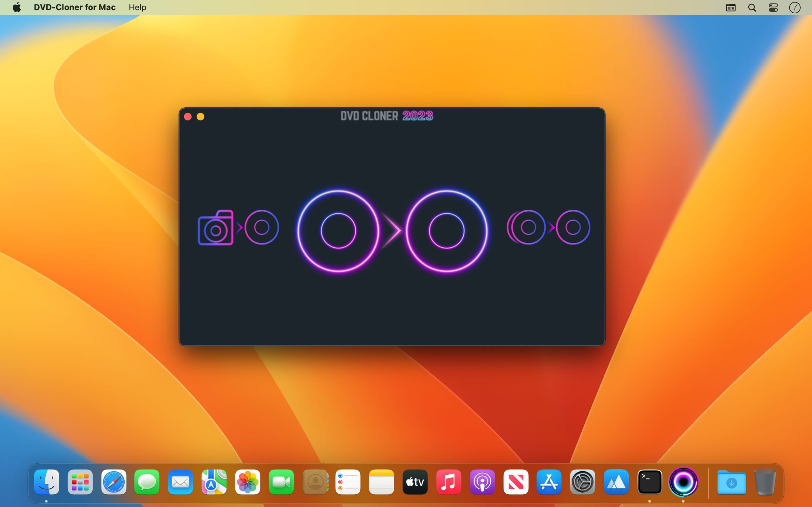Select the central disc-to-disc clone mode
This screenshot has height=507, width=812.
click(x=392, y=231)
